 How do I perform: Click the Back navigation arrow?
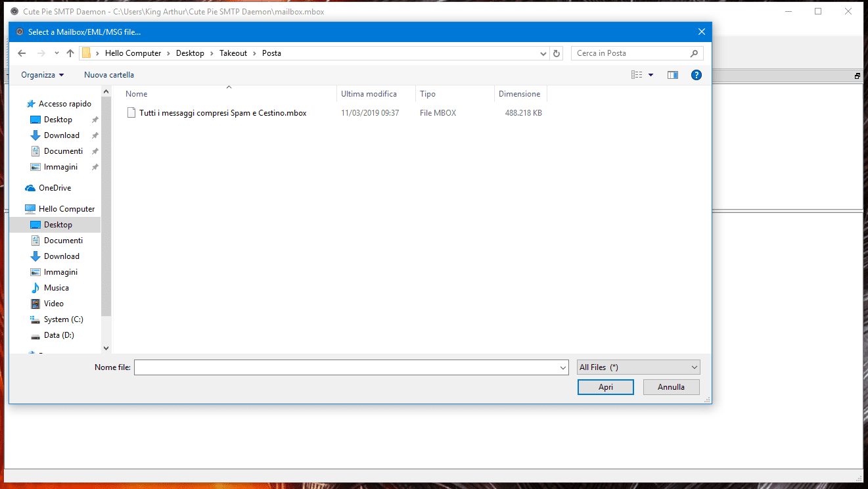22,53
